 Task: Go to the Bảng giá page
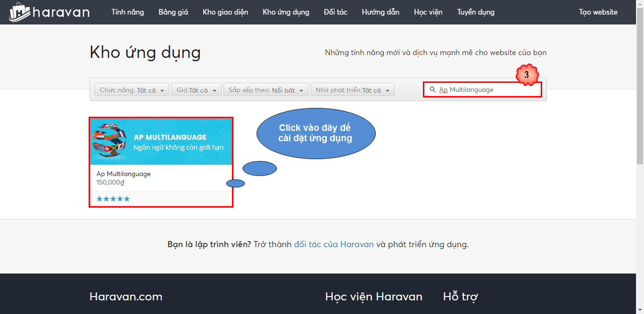[x=173, y=12]
